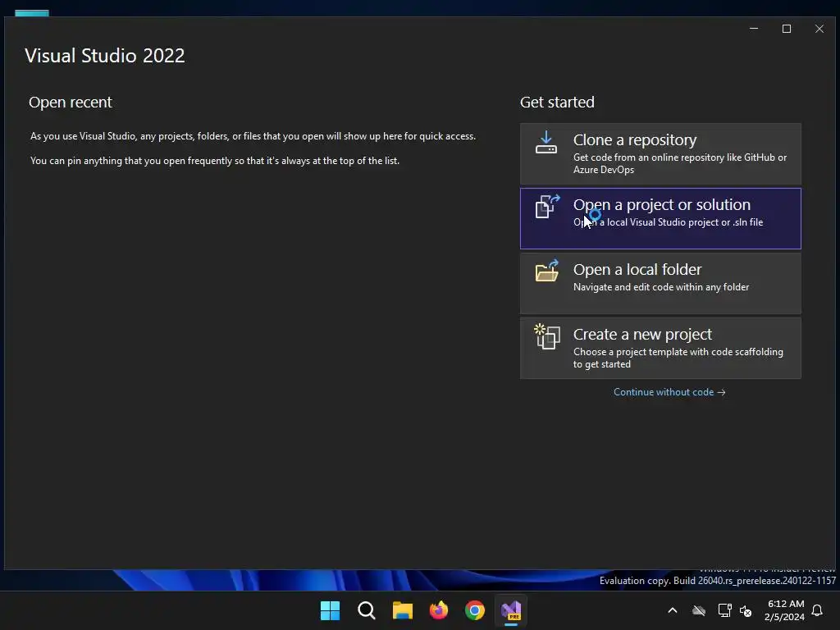Click the network display tray icon

[x=725, y=610]
